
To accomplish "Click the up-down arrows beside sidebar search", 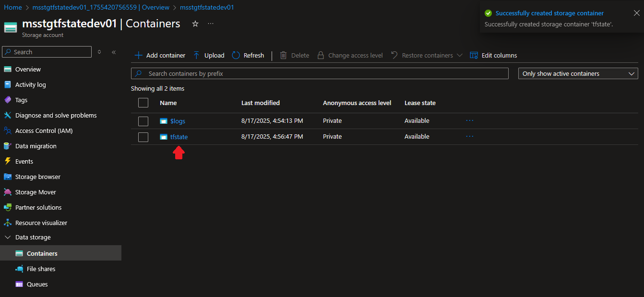I will coord(99,52).
